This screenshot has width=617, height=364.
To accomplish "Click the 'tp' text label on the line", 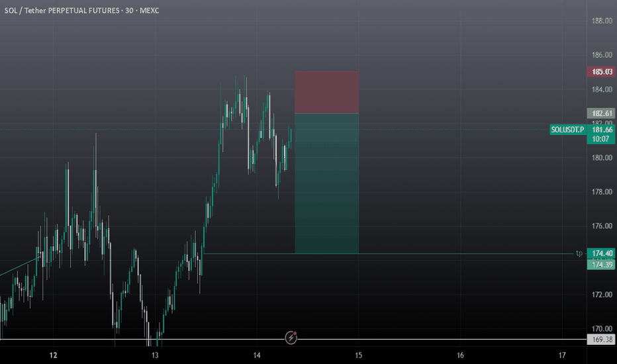I will 579,253.
